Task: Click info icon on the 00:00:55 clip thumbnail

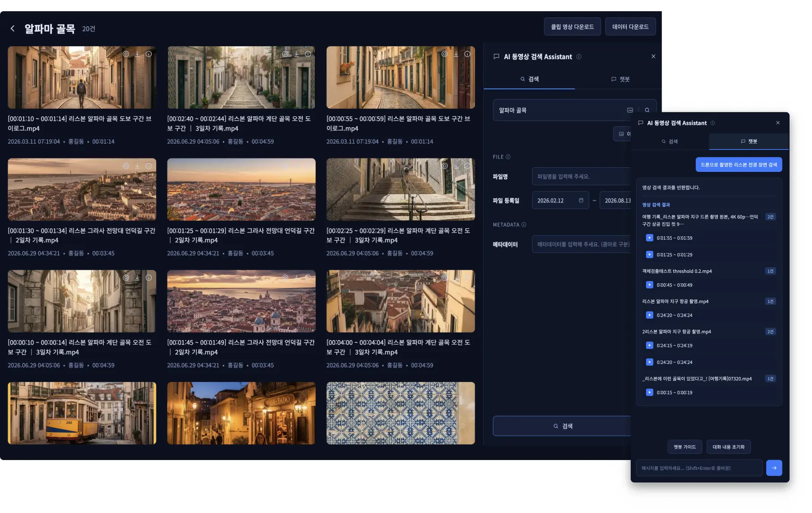Action: point(467,54)
